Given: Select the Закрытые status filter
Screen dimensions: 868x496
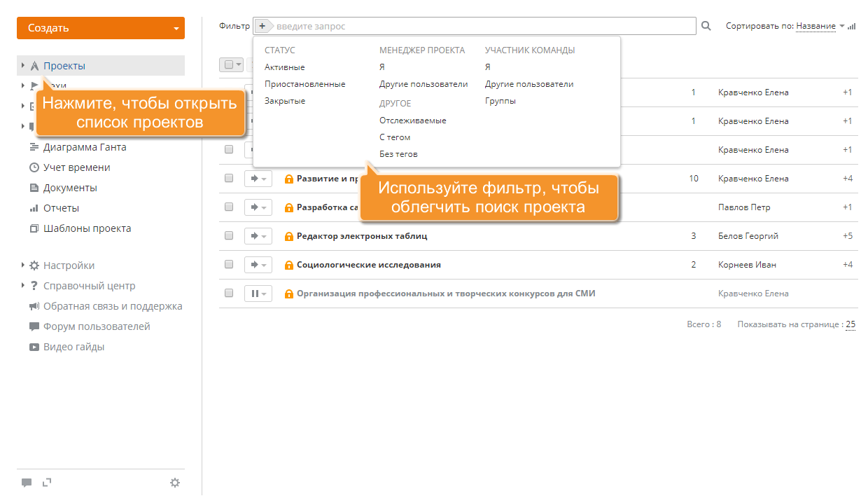Looking at the screenshot, I should [x=285, y=101].
